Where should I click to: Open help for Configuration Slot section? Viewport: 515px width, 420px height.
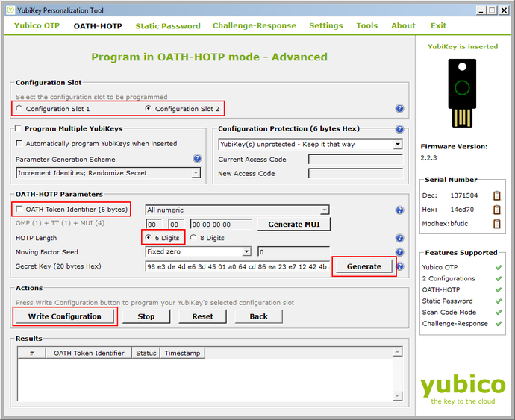pyautogui.click(x=399, y=108)
